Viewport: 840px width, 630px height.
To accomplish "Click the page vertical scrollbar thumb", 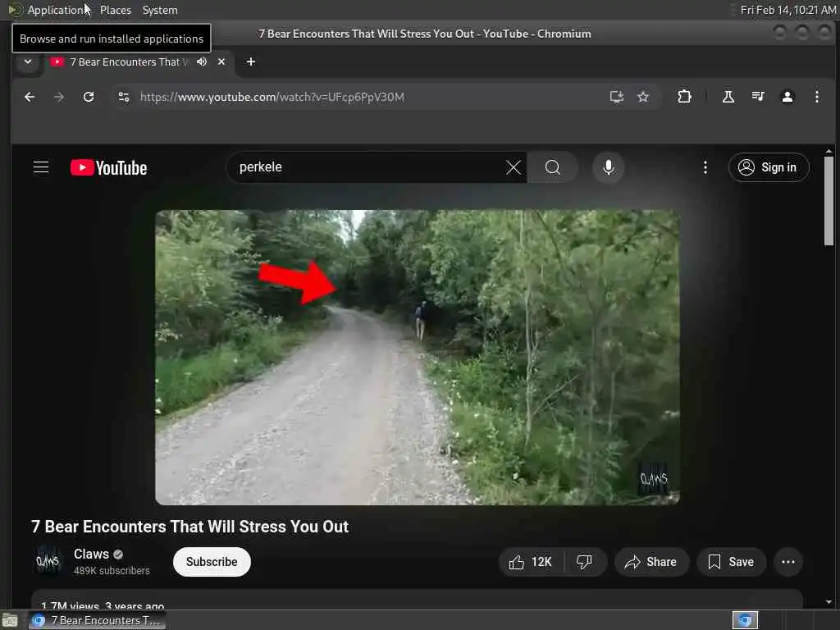I will [x=829, y=200].
